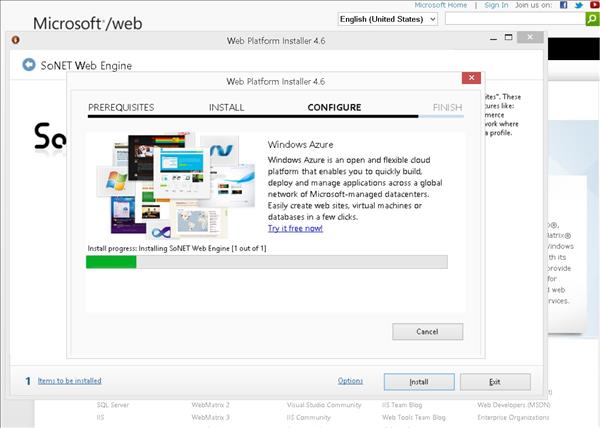Click the IIS Team Blog footer link
Viewport: 600px width, 428px height.
pyautogui.click(x=402, y=405)
